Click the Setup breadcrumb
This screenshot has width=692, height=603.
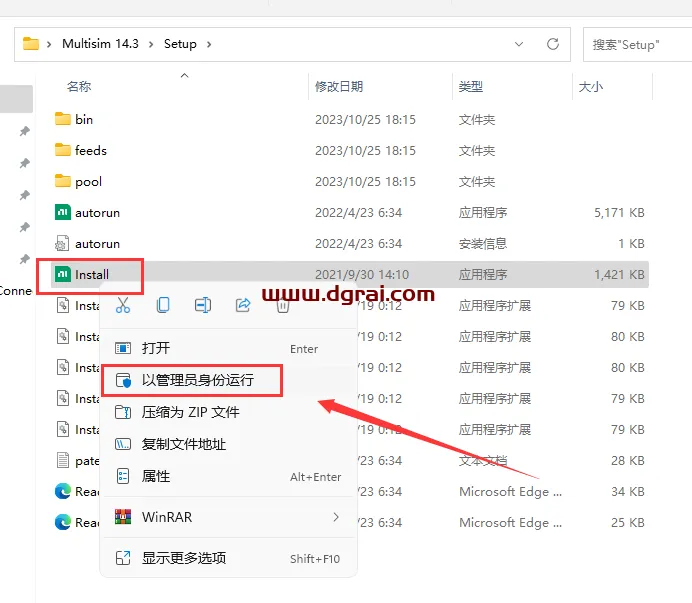tap(180, 44)
